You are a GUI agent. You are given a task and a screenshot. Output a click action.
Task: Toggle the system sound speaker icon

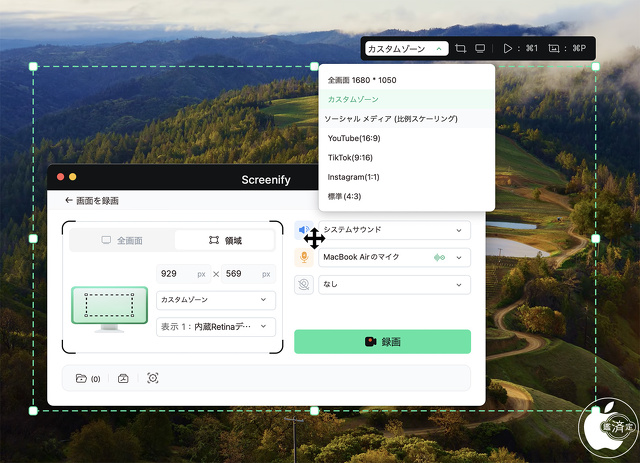304,230
